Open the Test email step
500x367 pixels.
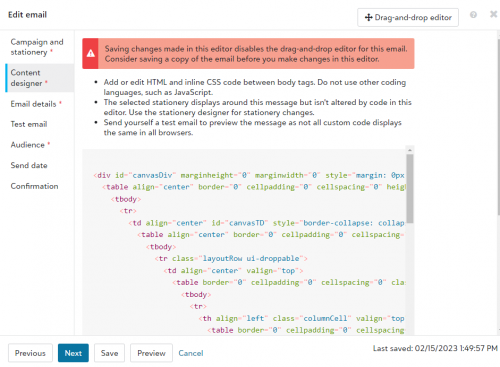pos(29,124)
